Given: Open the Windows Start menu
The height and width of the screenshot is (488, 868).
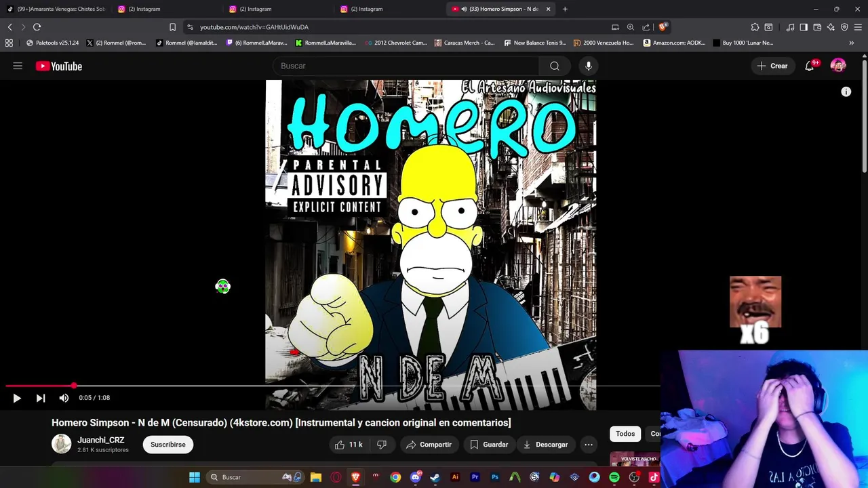Looking at the screenshot, I should [x=195, y=477].
